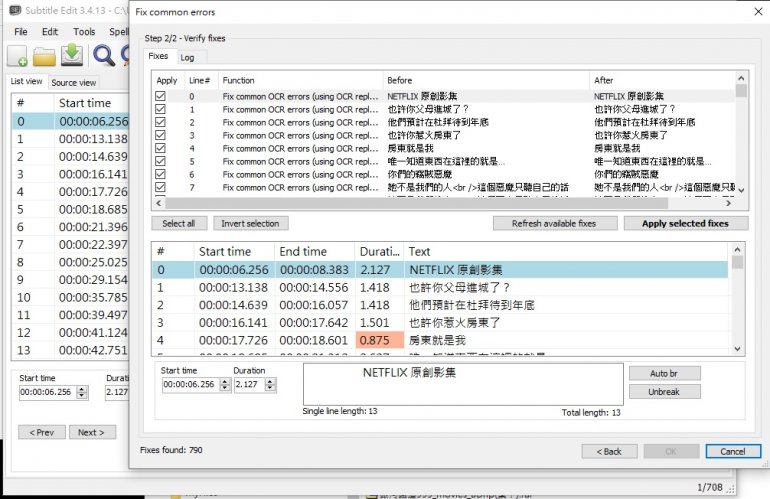
Task: Click the Save download-arrow toolbar icon
Action: click(x=72, y=55)
